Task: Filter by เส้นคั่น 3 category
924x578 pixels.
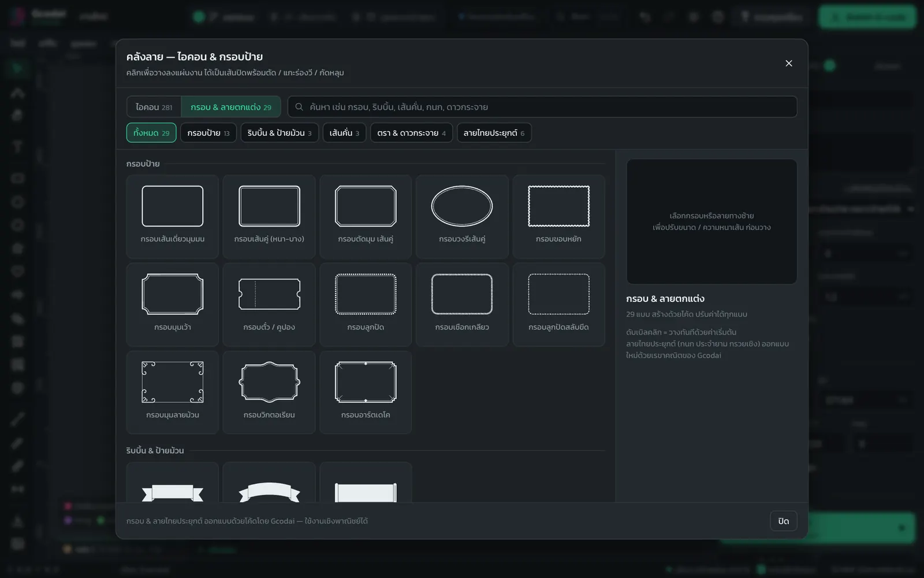Action: tap(344, 133)
